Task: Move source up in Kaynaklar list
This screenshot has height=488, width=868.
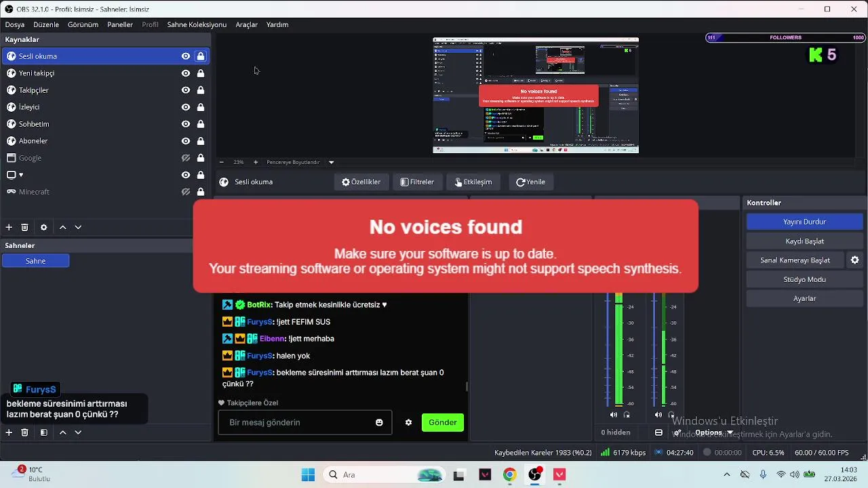Action: 62,228
